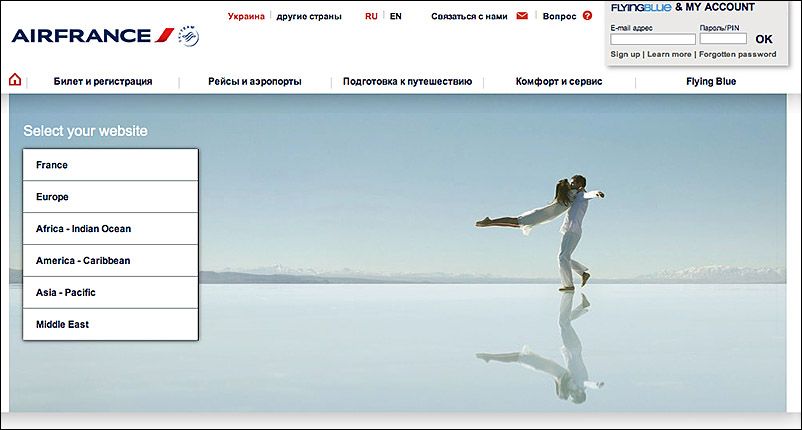Click the Select your website heading

(x=85, y=131)
